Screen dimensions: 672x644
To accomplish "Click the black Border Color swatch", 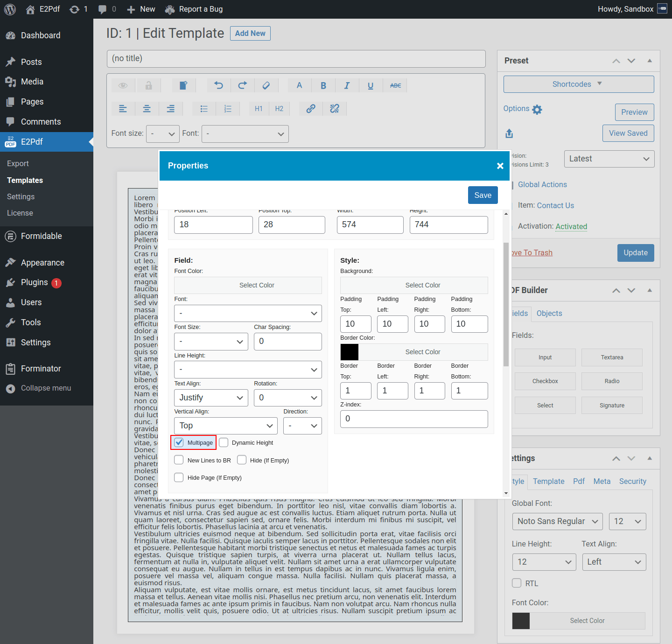I will 349,352.
